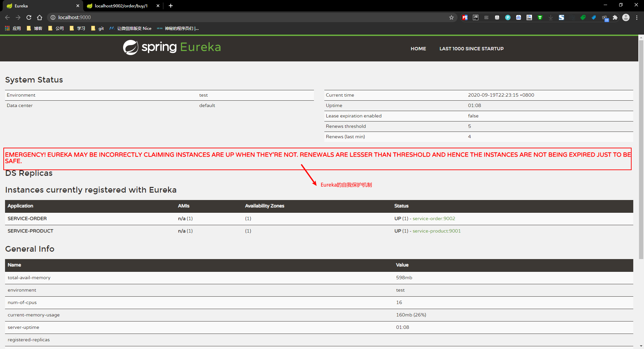The width and height of the screenshot is (644, 349).
Task: View site information for localhost
Action: click(x=53, y=17)
